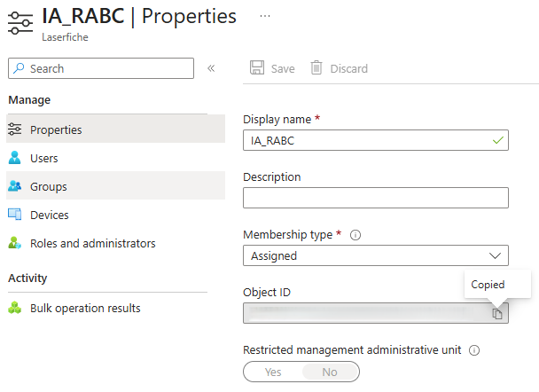Set restricted management toggle to No
Screen dimensions: 539x392
330,372
